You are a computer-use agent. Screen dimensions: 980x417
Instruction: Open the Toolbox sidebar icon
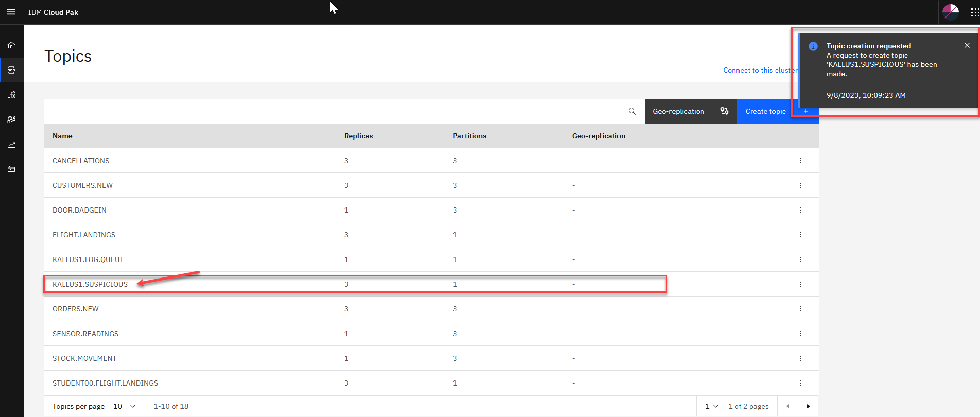tap(11, 169)
